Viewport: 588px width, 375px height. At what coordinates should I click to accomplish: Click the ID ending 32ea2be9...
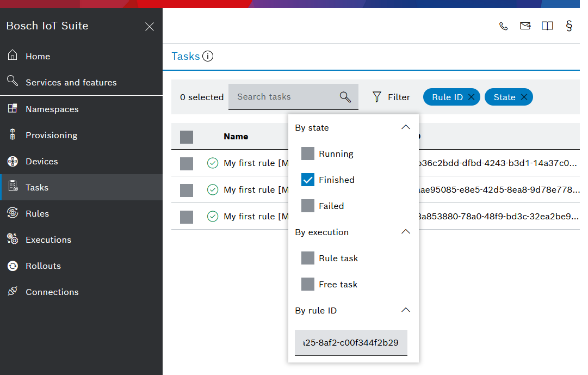(498, 217)
